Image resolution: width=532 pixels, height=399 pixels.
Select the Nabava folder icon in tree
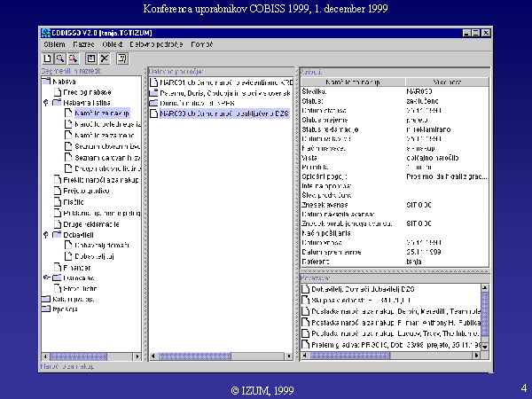[45, 81]
